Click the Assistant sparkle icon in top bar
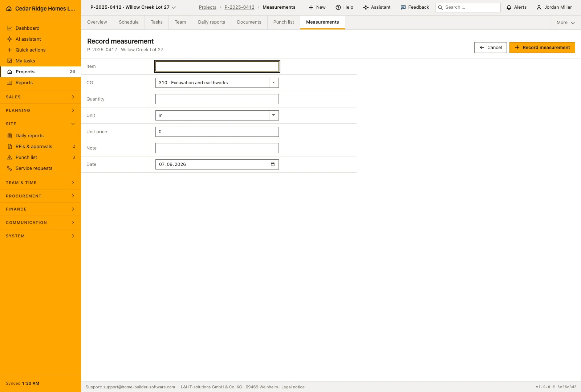 click(366, 8)
